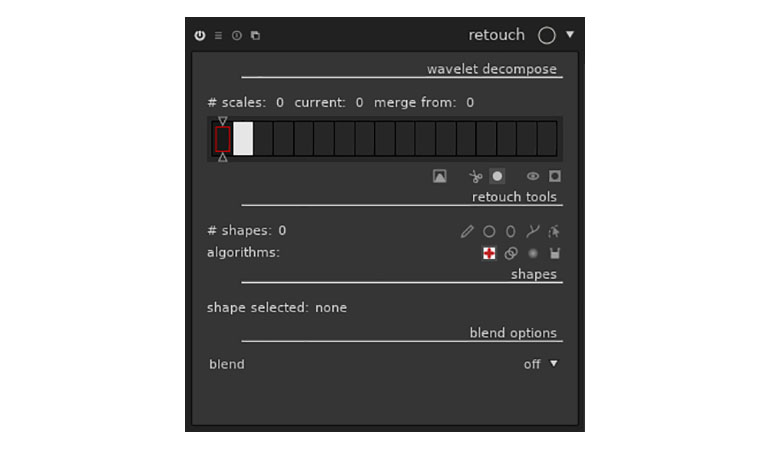
Task: Click the multiple instances icon
Action: point(255,36)
